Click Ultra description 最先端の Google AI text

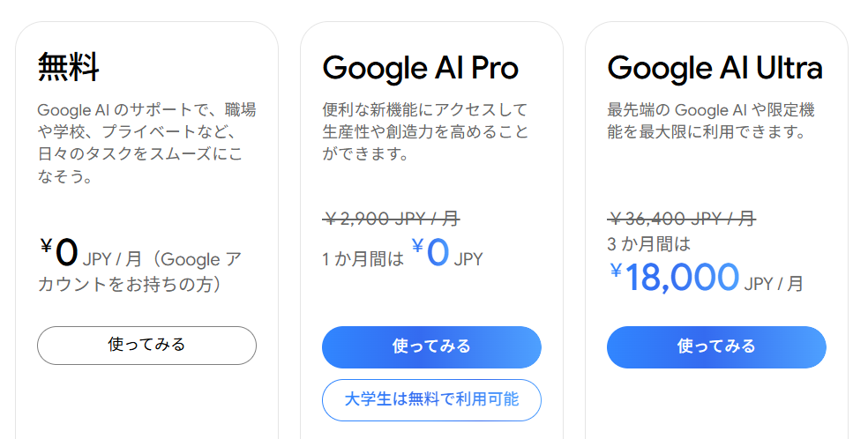[711, 121]
